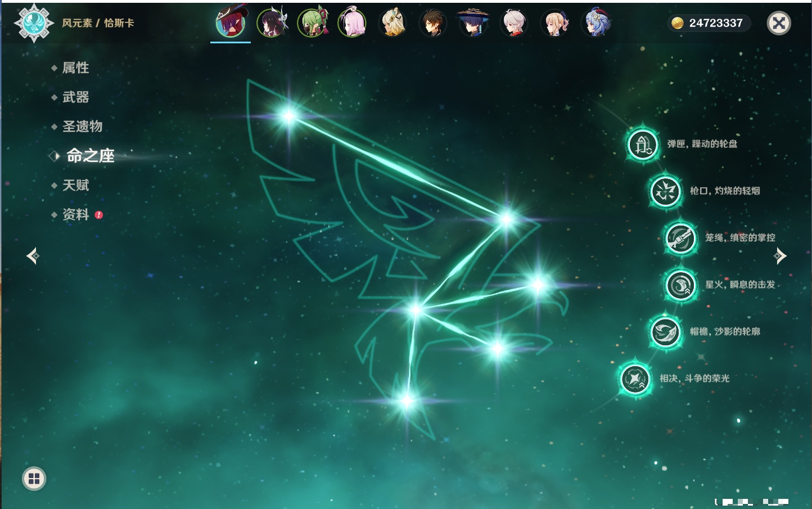Switch to the dark-haired character with silver hairpin
The image size is (812, 509).
pos(272,23)
